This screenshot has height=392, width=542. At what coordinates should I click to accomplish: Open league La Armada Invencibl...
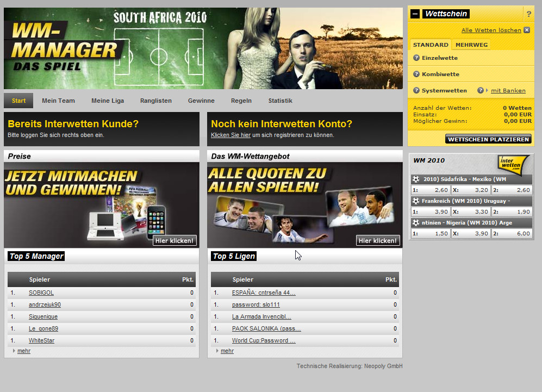(x=261, y=316)
